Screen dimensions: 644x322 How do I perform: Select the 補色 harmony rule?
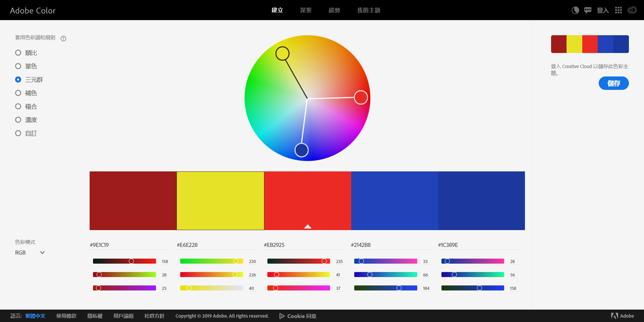(x=26, y=93)
